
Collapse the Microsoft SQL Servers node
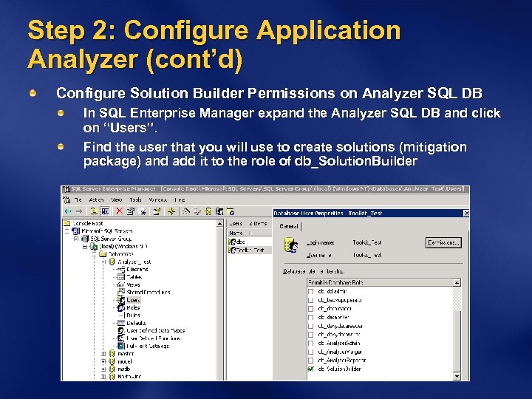67,231
